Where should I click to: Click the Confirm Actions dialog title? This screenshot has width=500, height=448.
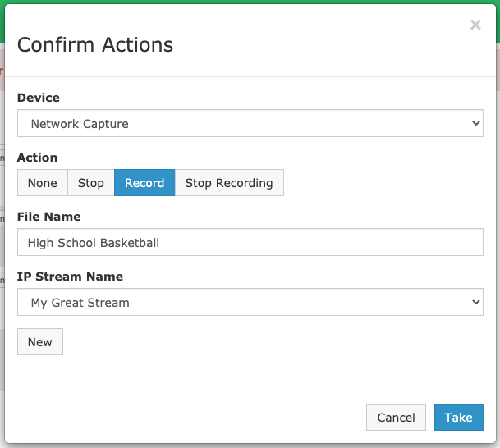(x=95, y=44)
